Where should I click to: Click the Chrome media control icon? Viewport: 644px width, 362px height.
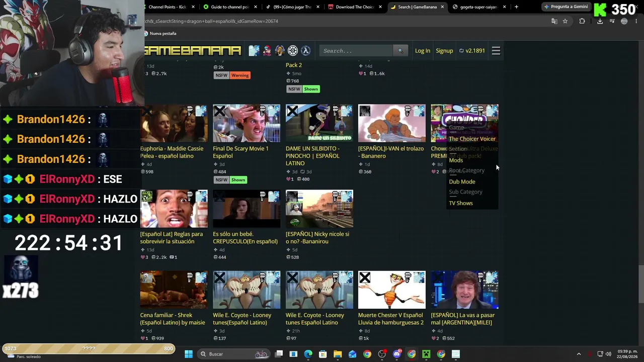pos(612,21)
